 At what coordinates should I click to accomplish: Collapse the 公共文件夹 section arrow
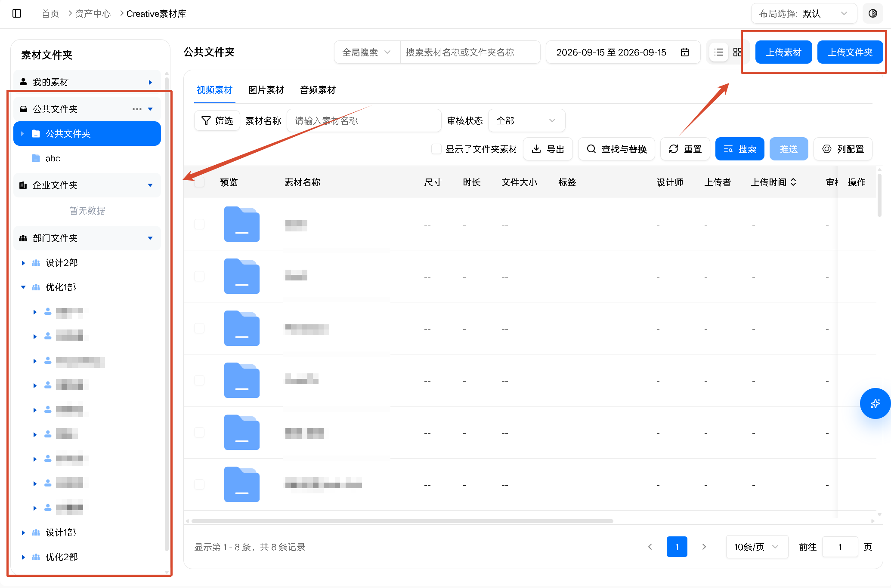[x=150, y=109]
